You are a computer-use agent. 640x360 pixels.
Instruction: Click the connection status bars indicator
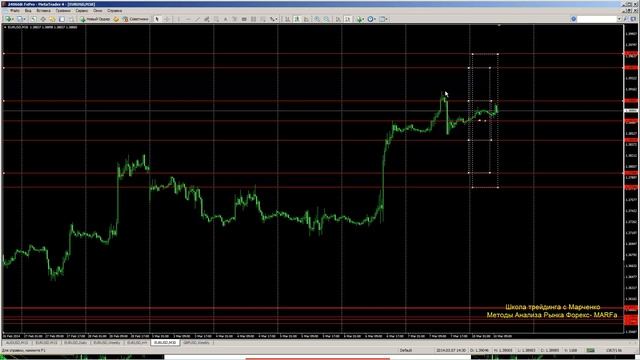click(591, 350)
